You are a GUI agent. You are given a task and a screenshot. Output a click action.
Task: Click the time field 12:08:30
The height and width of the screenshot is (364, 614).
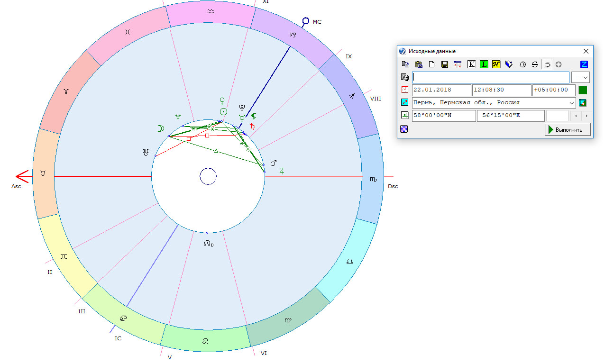502,90
